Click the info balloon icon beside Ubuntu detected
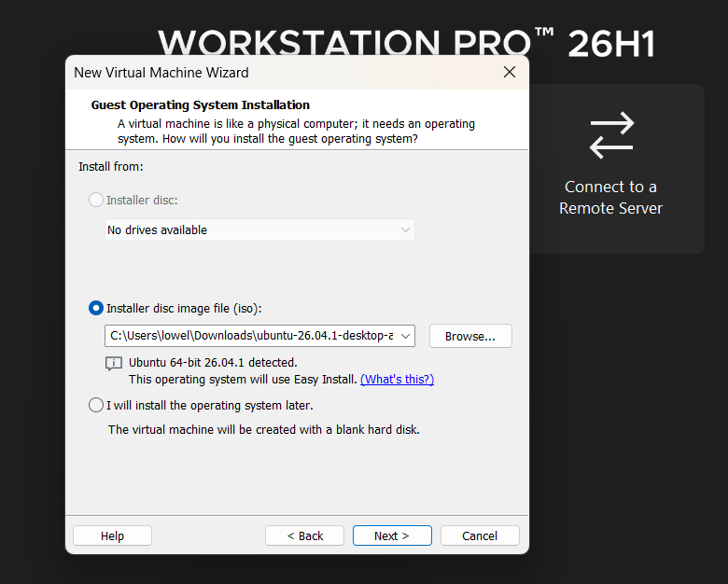 (x=113, y=364)
